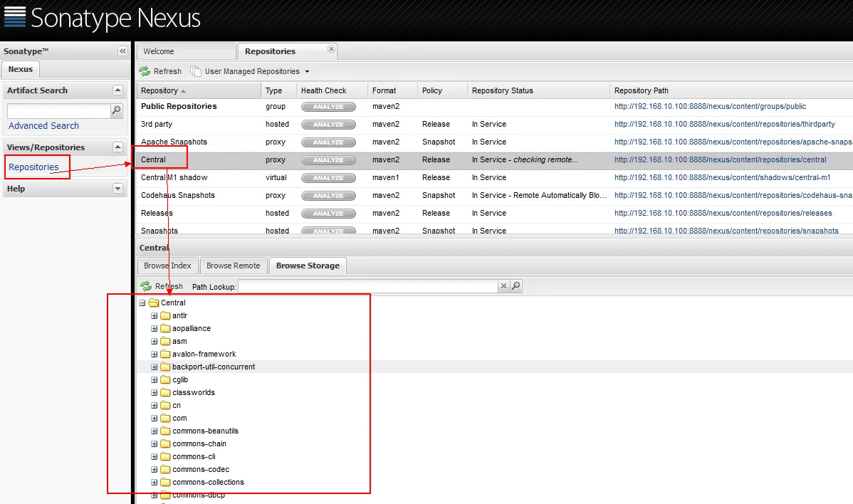Open the central repository URL
Viewport: 853px width, 504px height.
pos(721,160)
